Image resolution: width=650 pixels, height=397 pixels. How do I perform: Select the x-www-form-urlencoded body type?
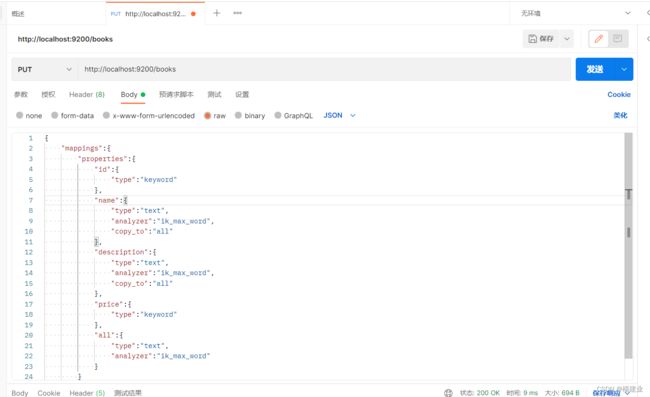[x=149, y=116]
